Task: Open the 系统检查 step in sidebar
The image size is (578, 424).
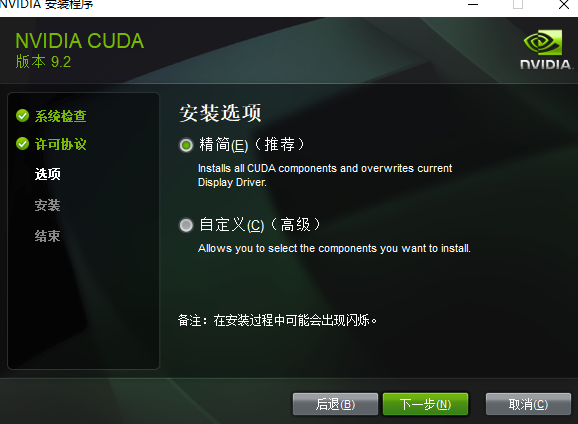Action: point(60,116)
